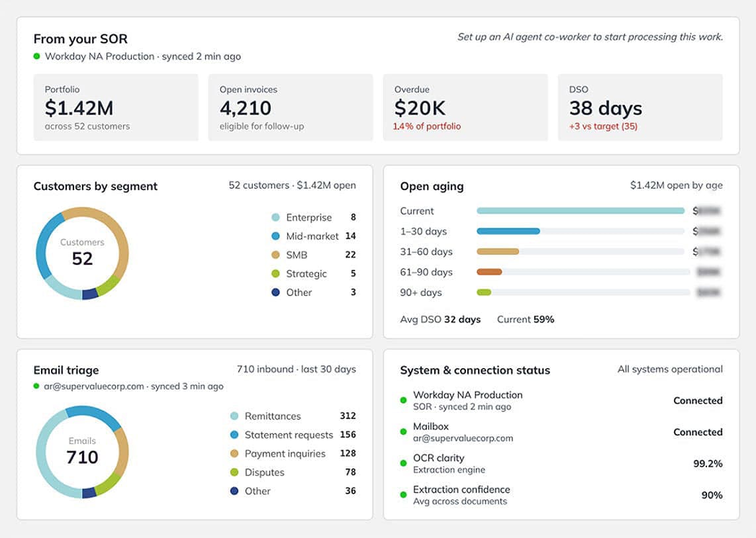Click the Extraction confidence '90%' value
This screenshot has height=538, width=756.
(x=712, y=495)
